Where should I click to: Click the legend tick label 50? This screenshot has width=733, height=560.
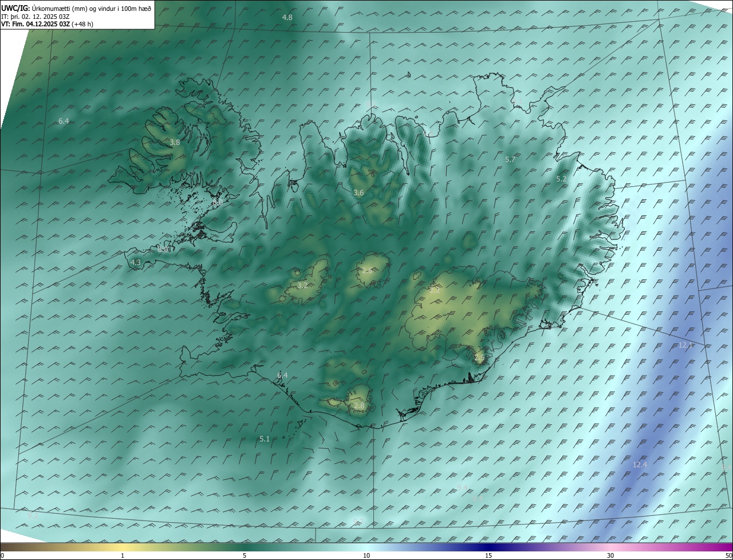(728, 556)
